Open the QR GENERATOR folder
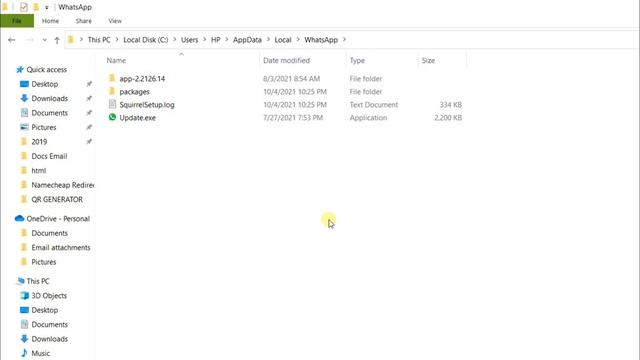640x360 pixels. coord(57,199)
